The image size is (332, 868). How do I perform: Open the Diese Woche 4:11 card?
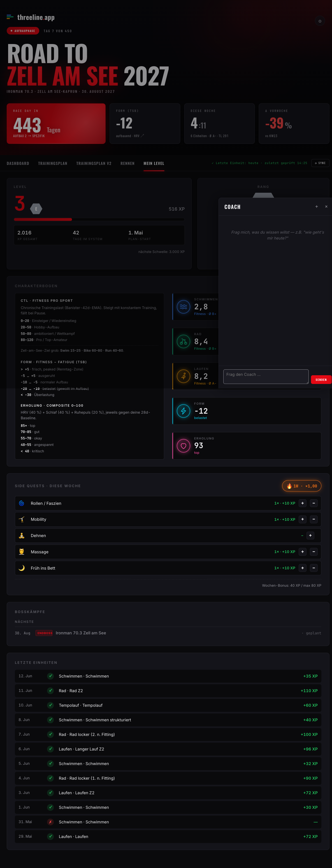tap(219, 124)
